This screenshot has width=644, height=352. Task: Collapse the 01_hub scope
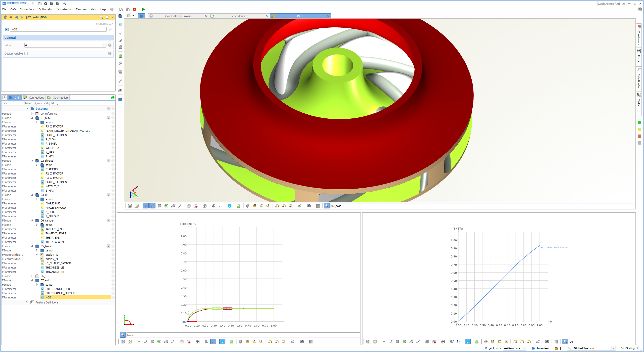(x=32, y=118)
